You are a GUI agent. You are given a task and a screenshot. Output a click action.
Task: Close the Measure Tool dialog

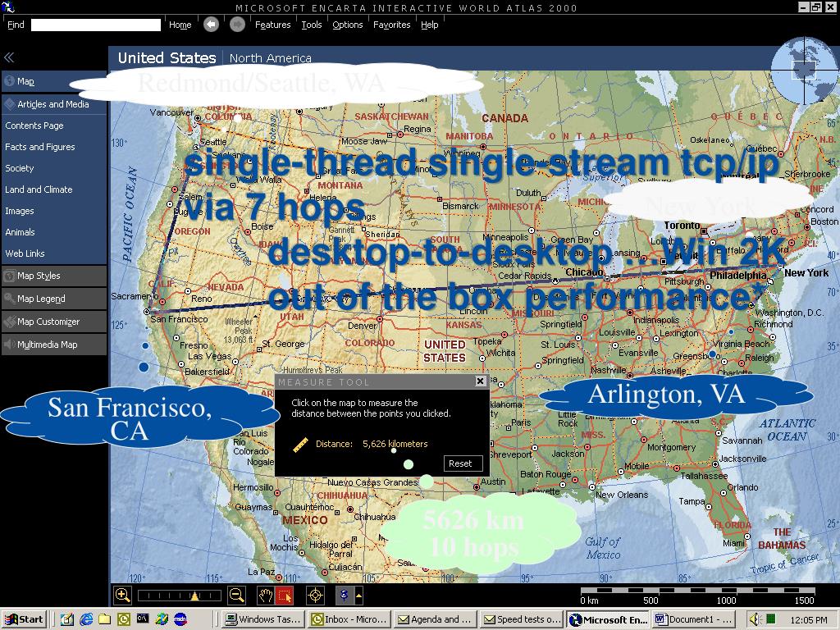pyautogui.click(x=480, y=381)
